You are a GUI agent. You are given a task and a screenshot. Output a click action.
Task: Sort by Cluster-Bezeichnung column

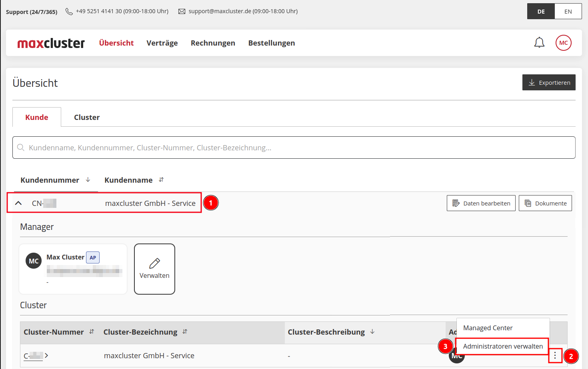[145, 332]
